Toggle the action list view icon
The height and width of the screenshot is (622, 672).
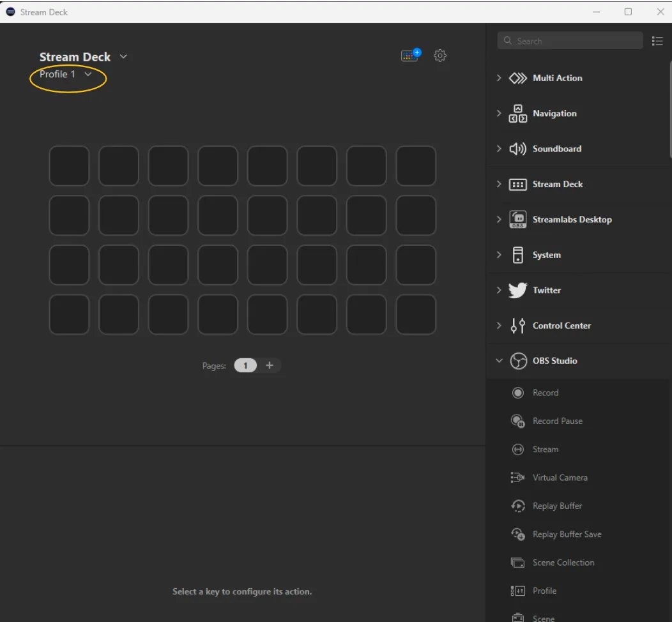pos(657,41)
